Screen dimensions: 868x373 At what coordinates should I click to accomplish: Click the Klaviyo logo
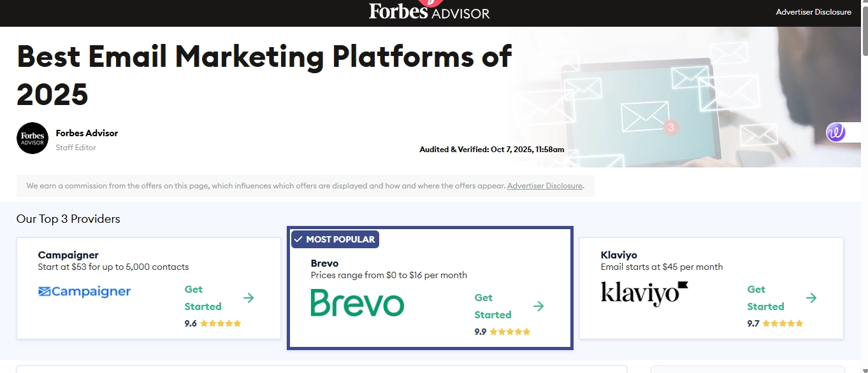click(644, 293)
